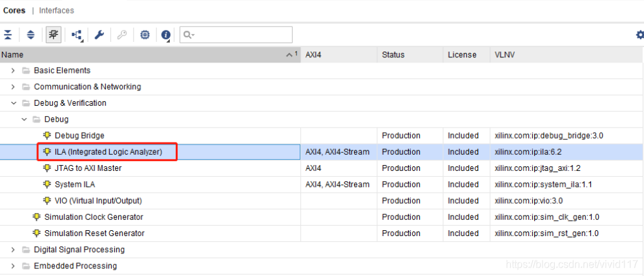Screen dimensions: 644x276
Task: Select the Communication & Networking category label
Action: (x=87, y=87)
